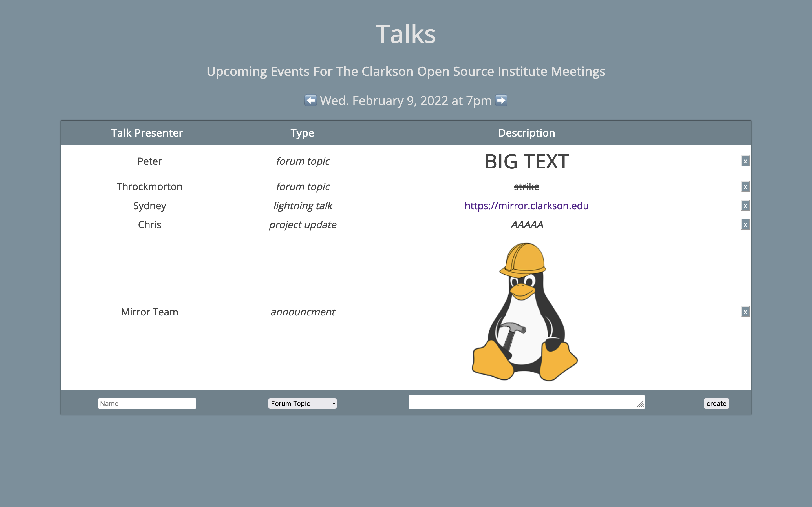Click the right arrow for next meeting

[x=501, y=100]
